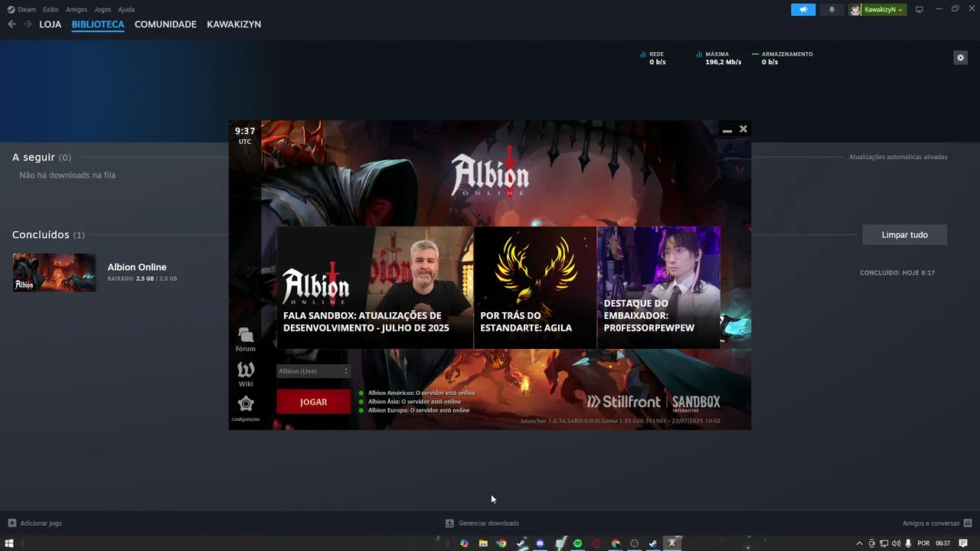
Task: Open the KAWAKIZYN profile tab
Action: (x=234, y=24)
